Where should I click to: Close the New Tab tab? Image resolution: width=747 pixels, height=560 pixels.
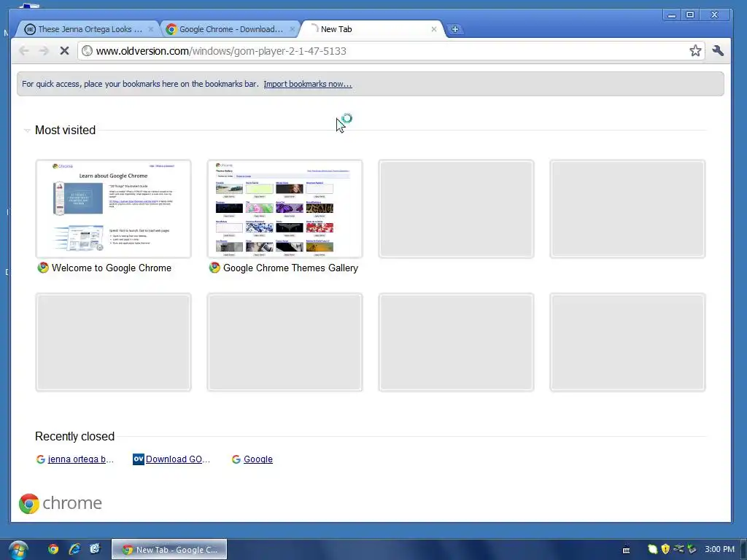[x=433, y=29]
